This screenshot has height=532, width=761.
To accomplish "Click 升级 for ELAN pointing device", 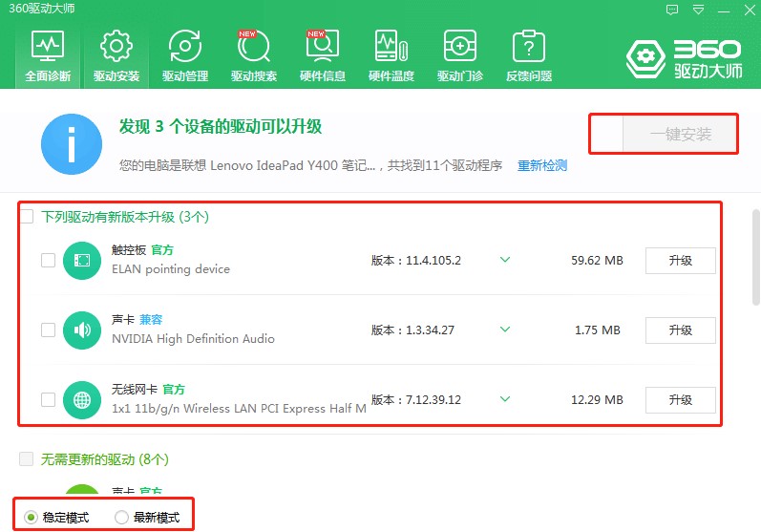I will pos(681,261).
